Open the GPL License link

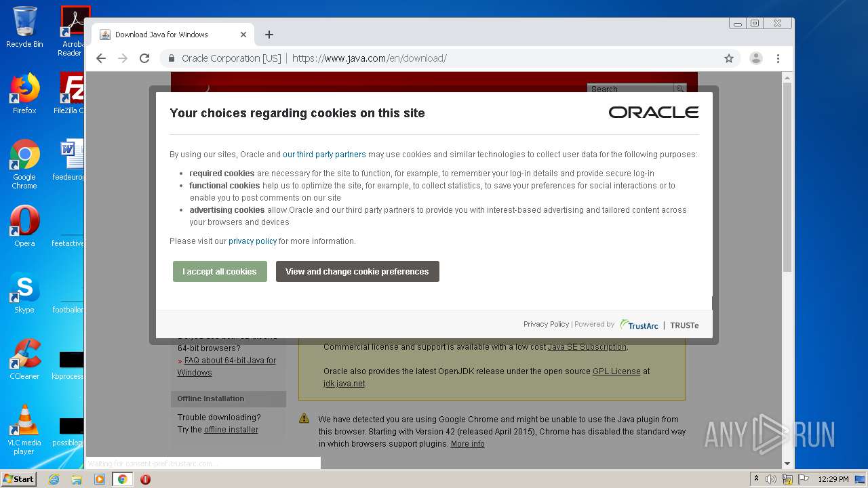point(616,371)
